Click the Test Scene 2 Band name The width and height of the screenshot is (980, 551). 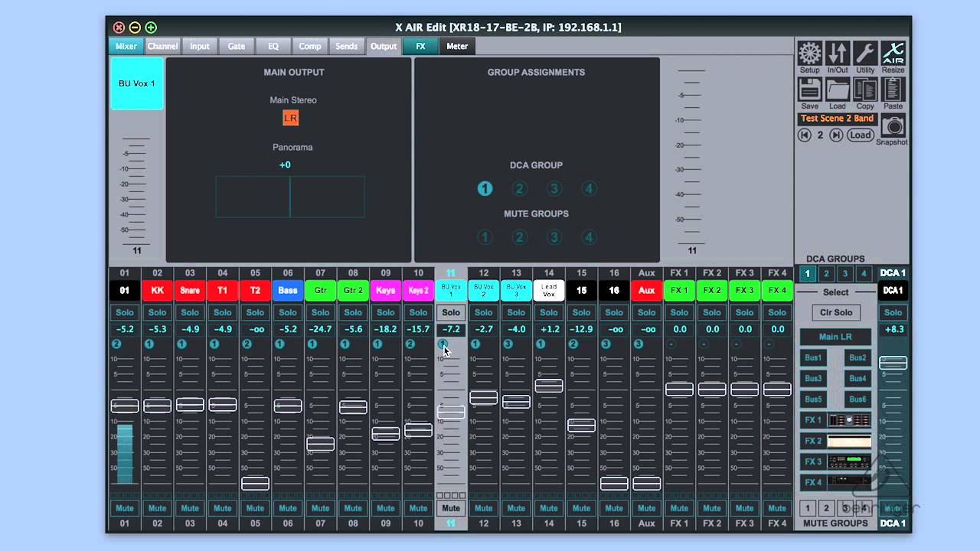pyautogui.click(x=836, y=119)
